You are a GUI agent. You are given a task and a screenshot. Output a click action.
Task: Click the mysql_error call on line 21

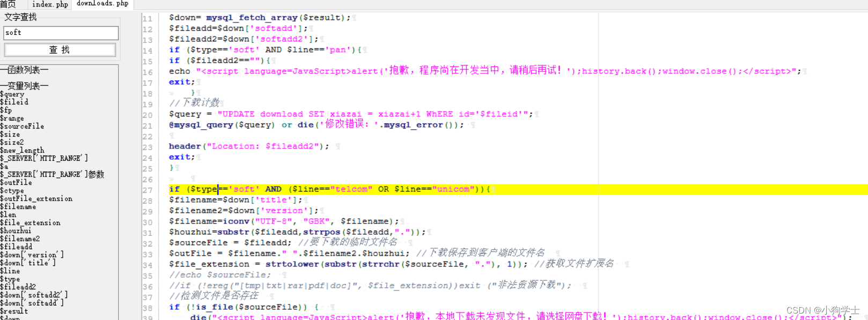click(x=413, y=125)
